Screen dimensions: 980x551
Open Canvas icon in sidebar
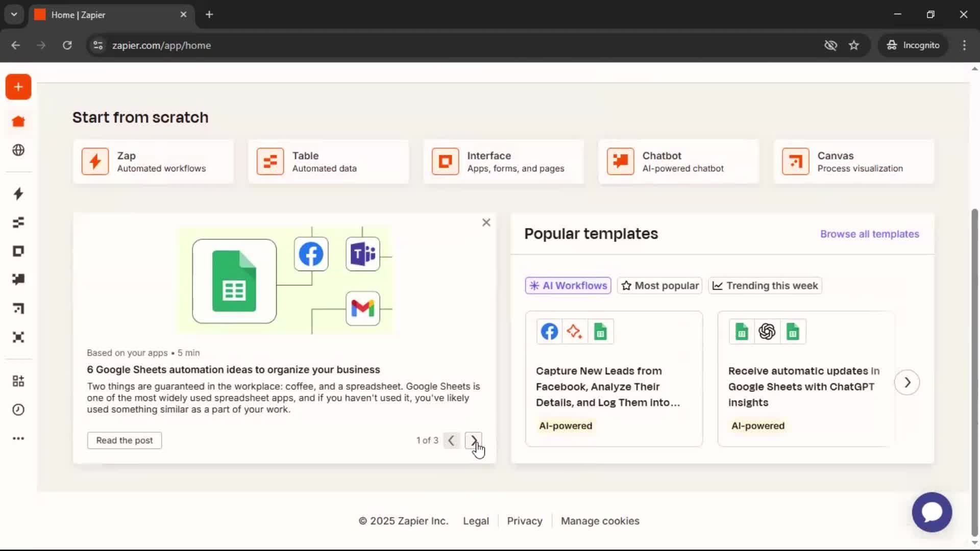point(18,309)
